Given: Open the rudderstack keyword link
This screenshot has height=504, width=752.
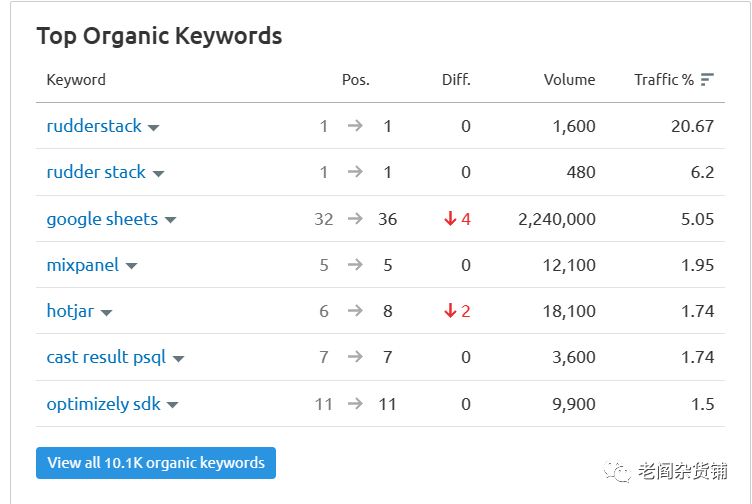Looking at the screenshot, I should pyautogui.click(x=94, y=126).
